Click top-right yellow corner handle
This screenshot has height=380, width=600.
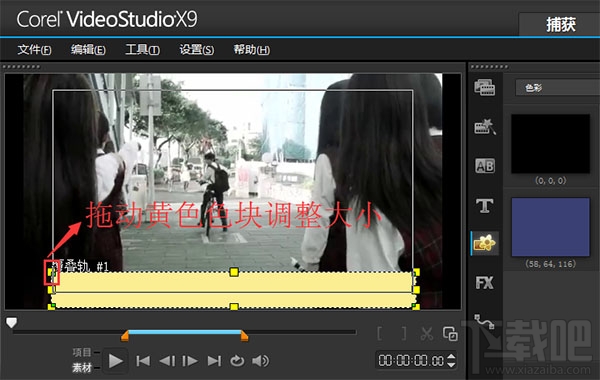coord(416,272)
